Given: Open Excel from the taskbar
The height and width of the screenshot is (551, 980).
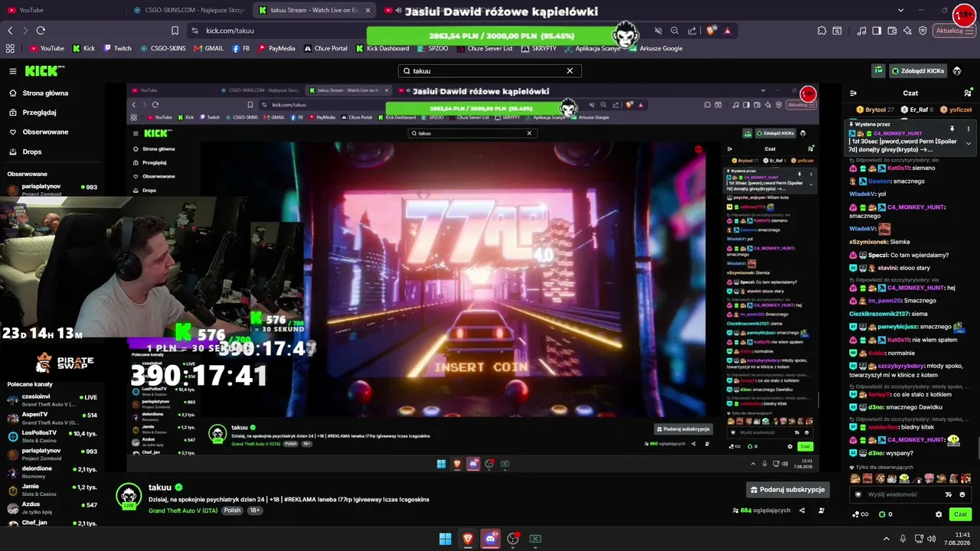Looking at the screenshot, I should click(535, 539).
